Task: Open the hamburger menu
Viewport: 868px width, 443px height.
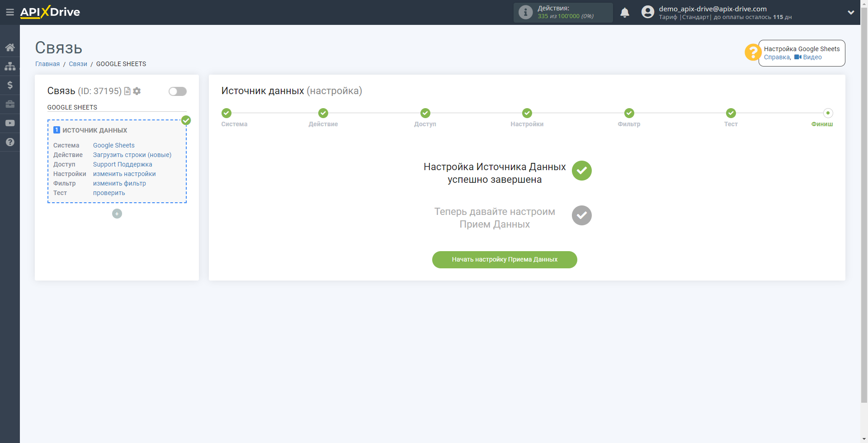Action: pyautogui.click(x=9, y=12)
